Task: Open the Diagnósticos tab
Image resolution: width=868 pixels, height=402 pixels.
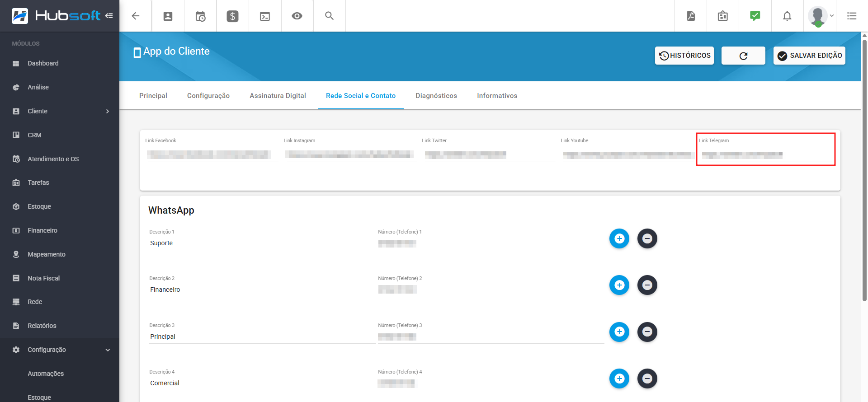Action: tap(436, 96)
